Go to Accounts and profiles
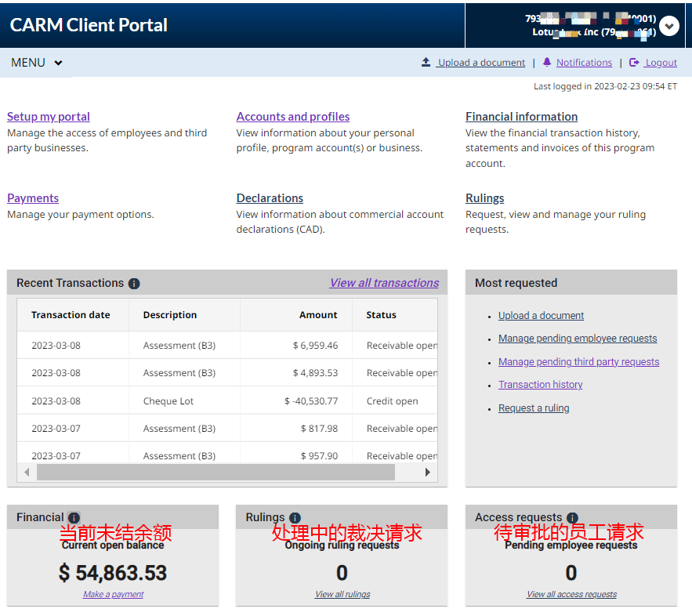Screen dimensions: 692x616 293,117
